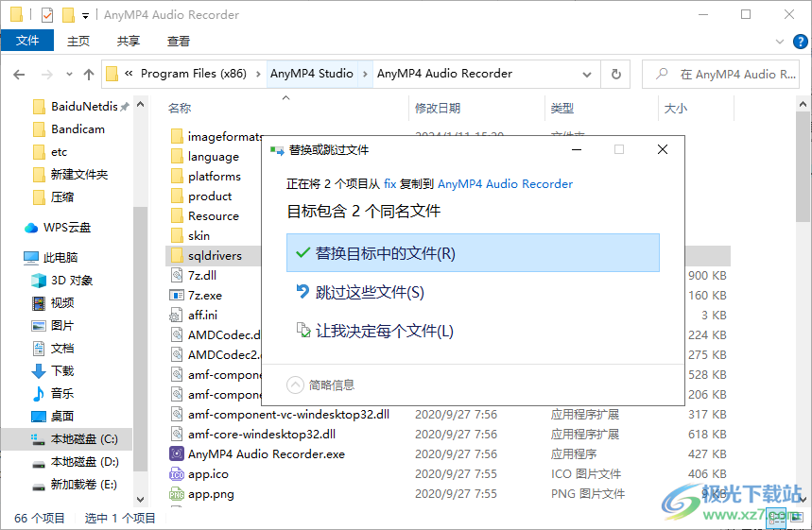Select etc folder in sidebar

coord(51,152)
